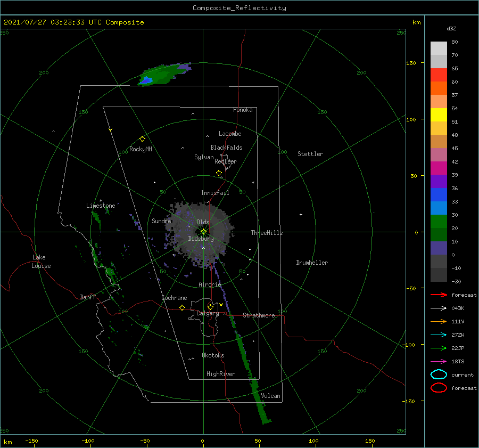Click the HighRiver city label
The height and width of the screenshot is (448, 479).
coord(221,374)
